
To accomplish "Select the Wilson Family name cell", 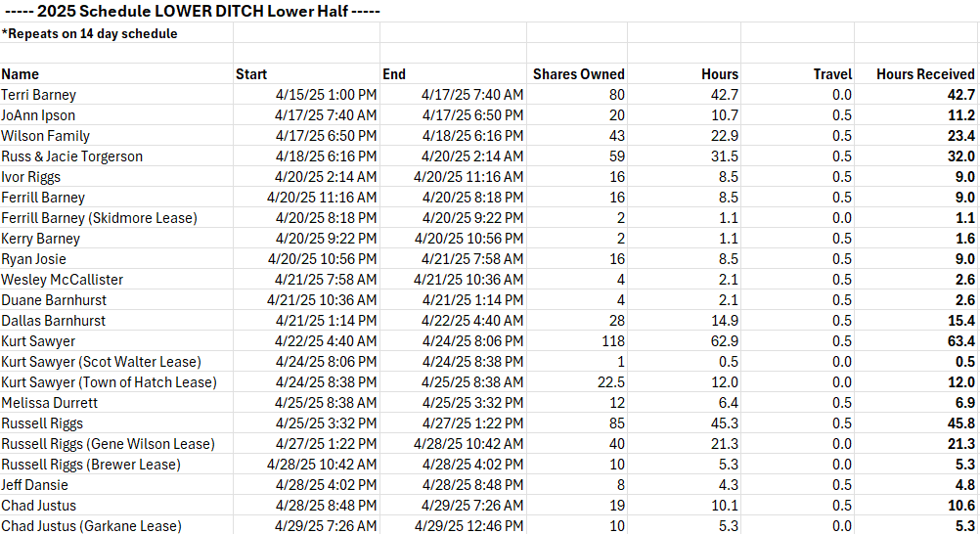I will [116, 136].
